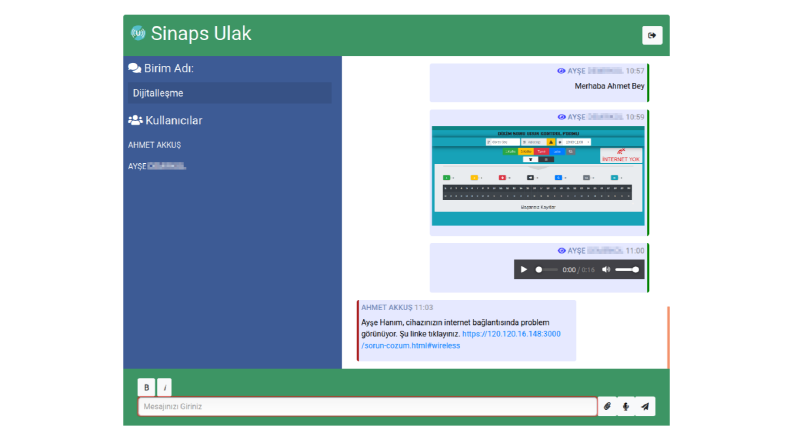Play the audio message sent at 11:00

(x=524, y=270)
